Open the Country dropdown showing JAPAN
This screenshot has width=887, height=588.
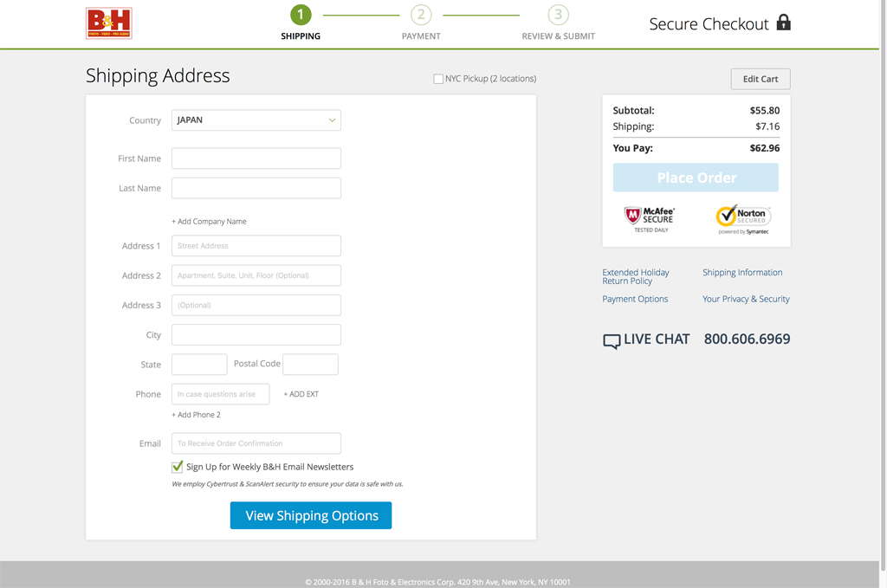tap(256, 120)
